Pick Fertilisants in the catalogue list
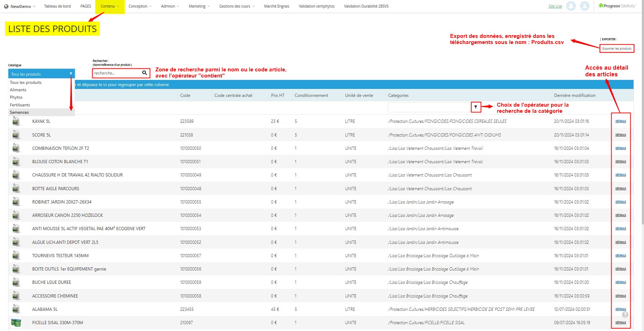 click(20, 105)
